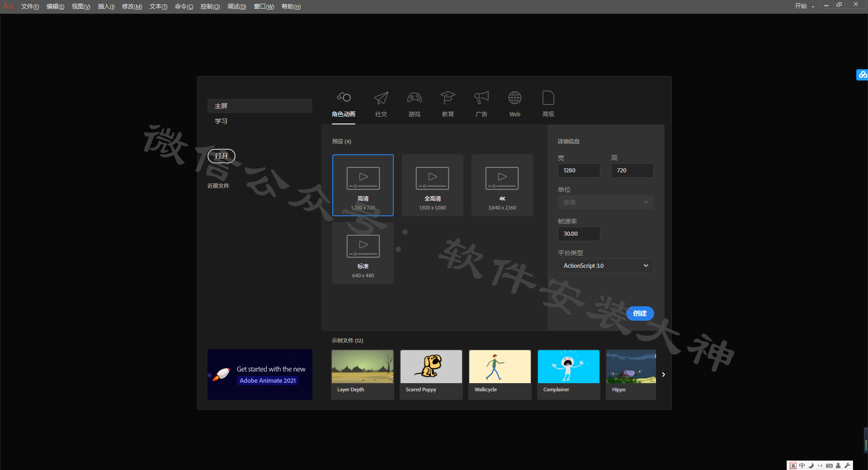Open the 调试(D) menu
Image resolution: width=868 pixels, height=470 pixels.
pos(237,6)
